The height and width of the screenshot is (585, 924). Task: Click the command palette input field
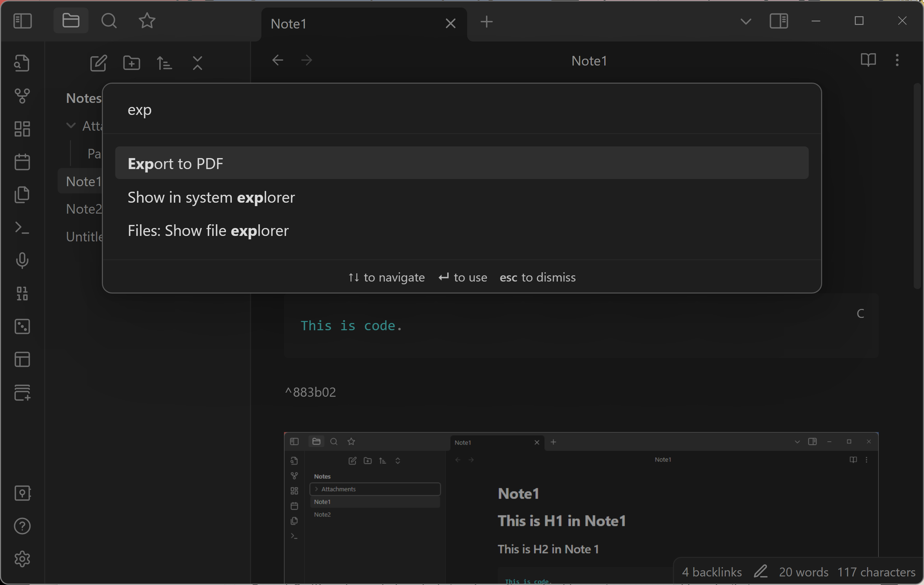pyautogui.click(x=462, y=109)
